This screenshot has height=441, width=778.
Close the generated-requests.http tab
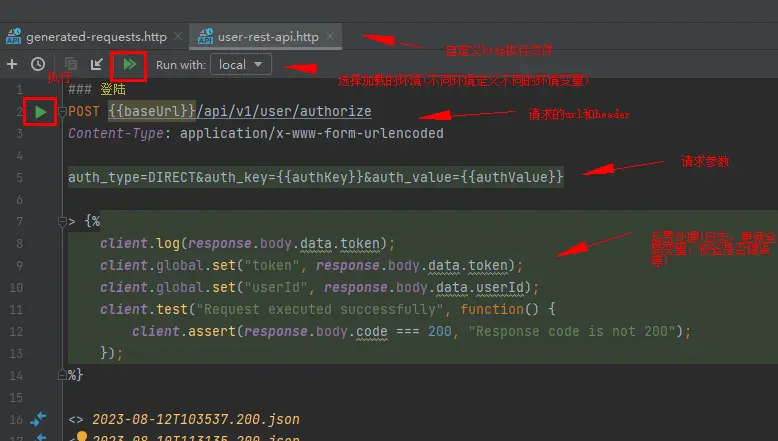[178, 36]
